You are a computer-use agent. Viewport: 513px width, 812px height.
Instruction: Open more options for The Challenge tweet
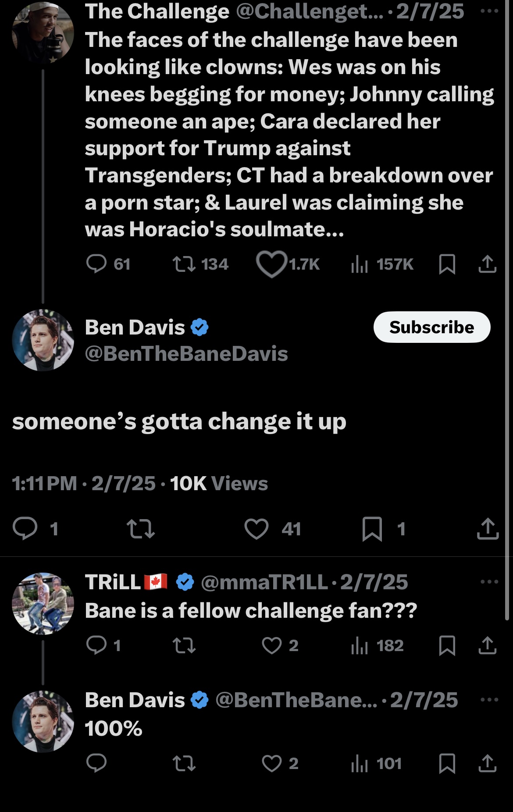(489, 11)
